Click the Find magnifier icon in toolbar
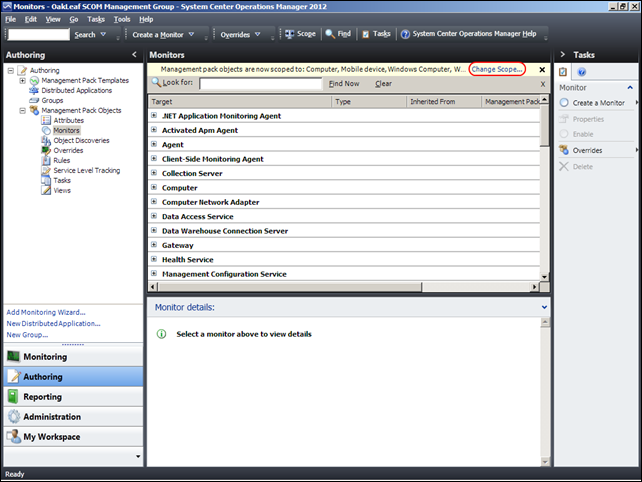The image size is (642, 482). 330,34
